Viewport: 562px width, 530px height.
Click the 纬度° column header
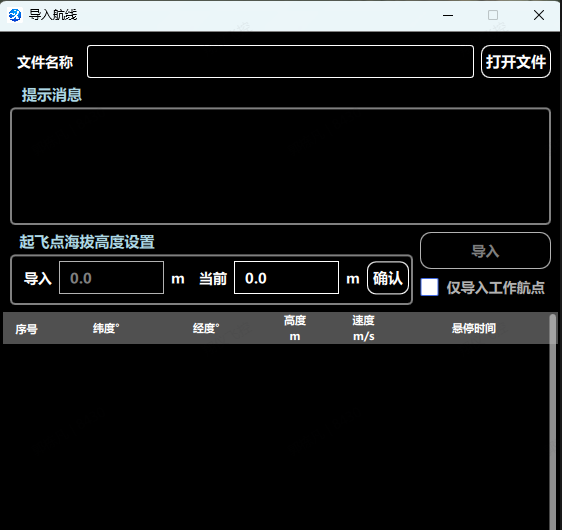pyautogui.click(x=106, y=328)
